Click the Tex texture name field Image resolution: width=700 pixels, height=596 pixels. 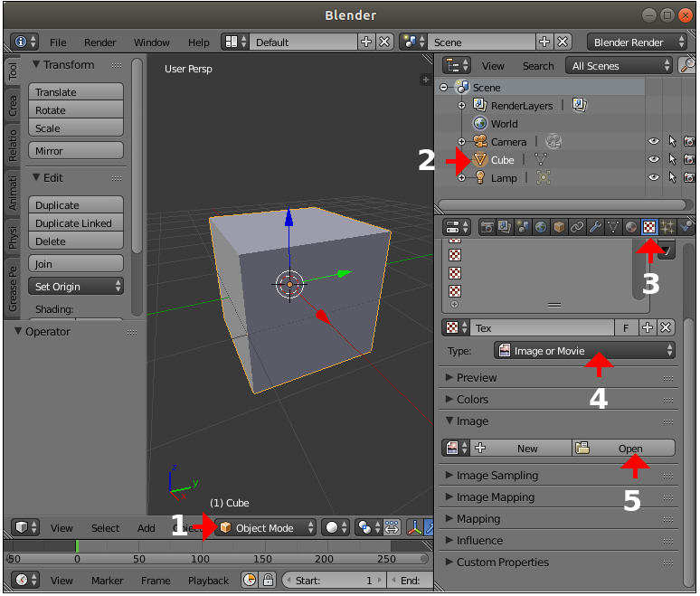click(542, 327)
